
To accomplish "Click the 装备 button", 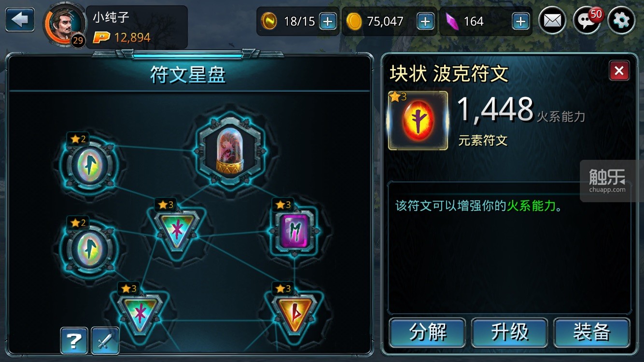I will 591,332.
